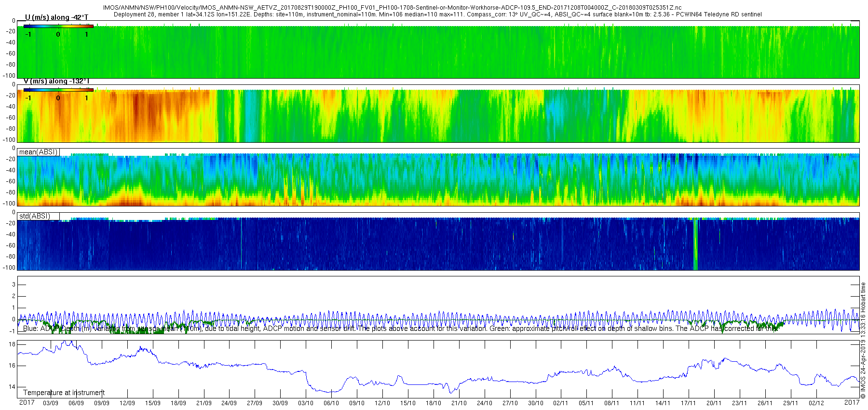
Task: Click the '-80' depth tick of mean(ABSI) panel
Action: coord(10,192)
